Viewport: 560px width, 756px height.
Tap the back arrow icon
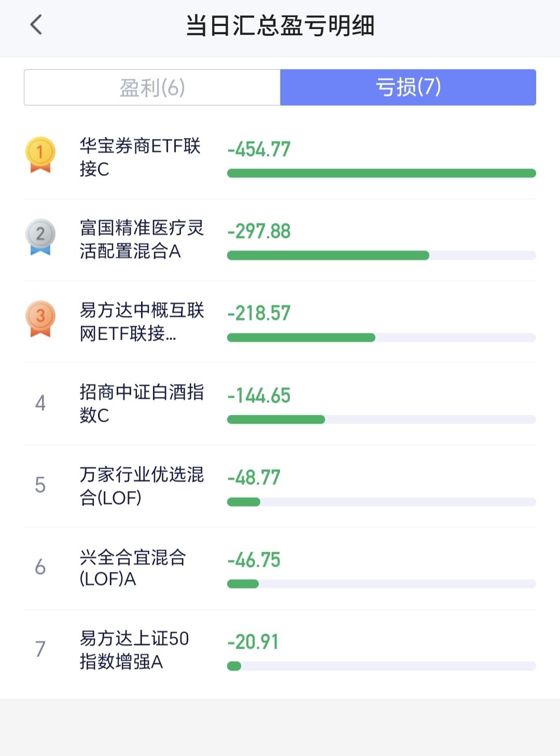(36, 24)
